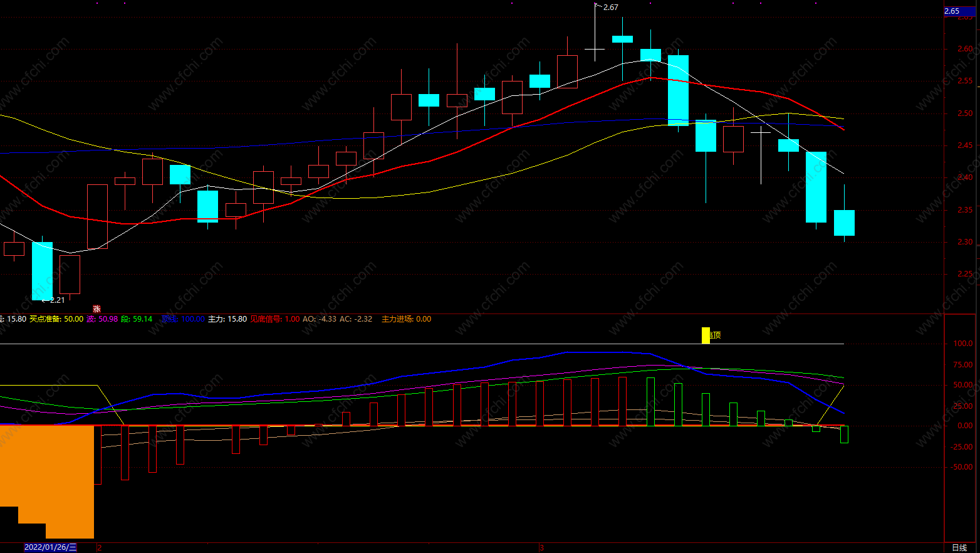Select the 主力进场: 0.00 indicator value
Image resolution: width=980 pixels, height=553 pixels.
tap(406, 319)
